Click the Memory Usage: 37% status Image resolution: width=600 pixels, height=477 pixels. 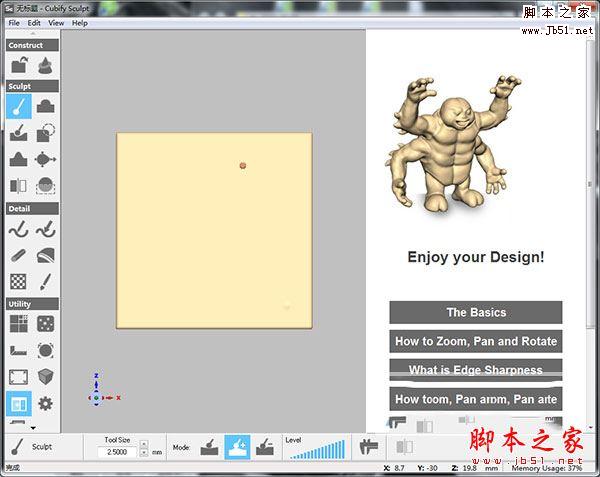tap(547, 468)
